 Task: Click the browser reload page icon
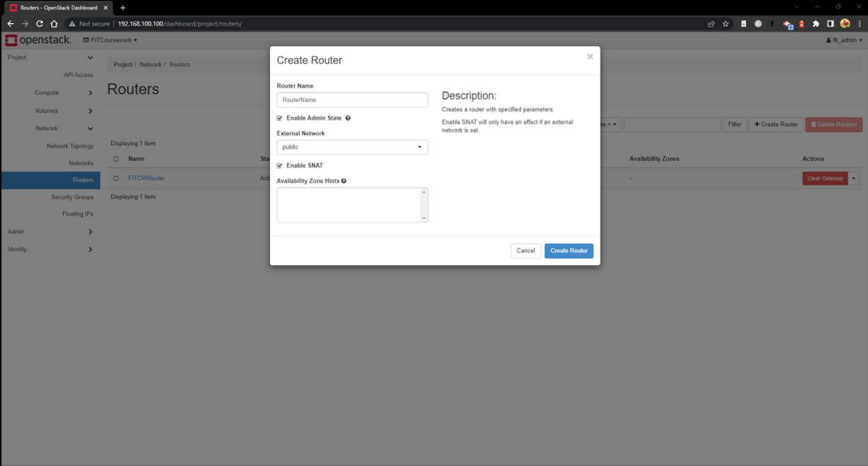39,24
